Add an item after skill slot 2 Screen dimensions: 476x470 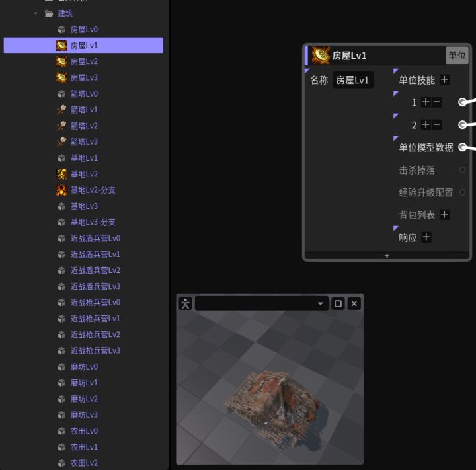click(426, 125)
